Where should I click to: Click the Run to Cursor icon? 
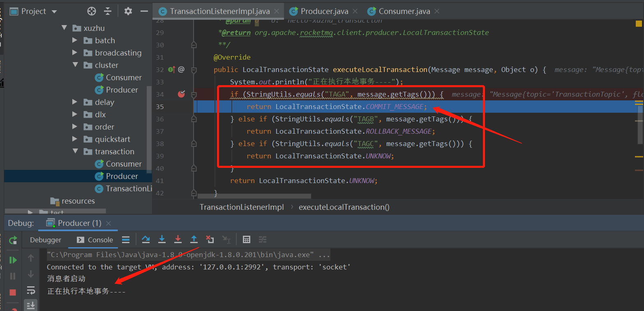[226, 239]
